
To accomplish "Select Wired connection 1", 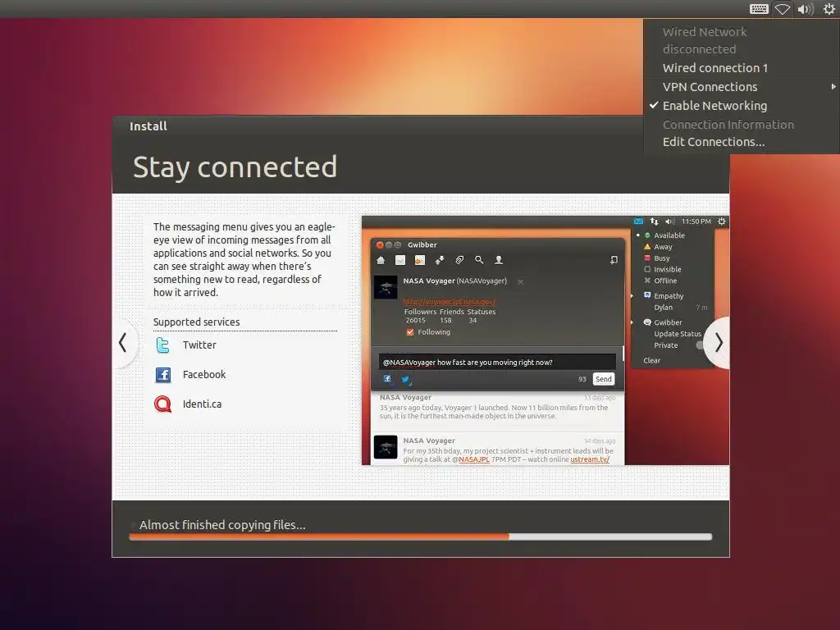I will pyautogui.click(x=715, y=68).
